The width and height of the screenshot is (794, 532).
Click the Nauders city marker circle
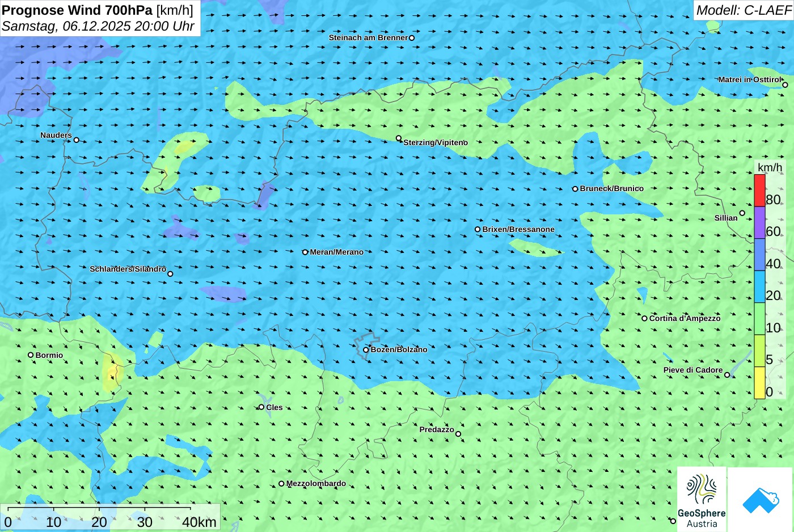coord(77,140)
